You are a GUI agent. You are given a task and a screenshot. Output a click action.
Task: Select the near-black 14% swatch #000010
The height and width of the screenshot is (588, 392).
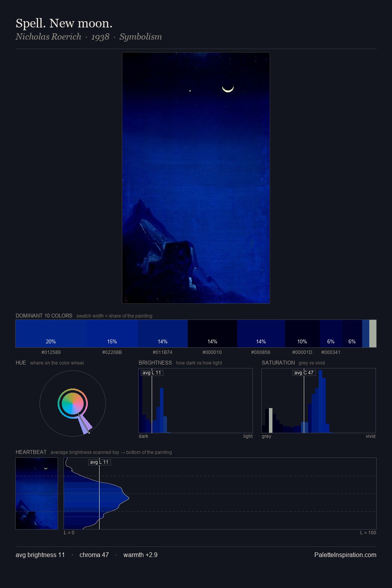tap(212, 334)
